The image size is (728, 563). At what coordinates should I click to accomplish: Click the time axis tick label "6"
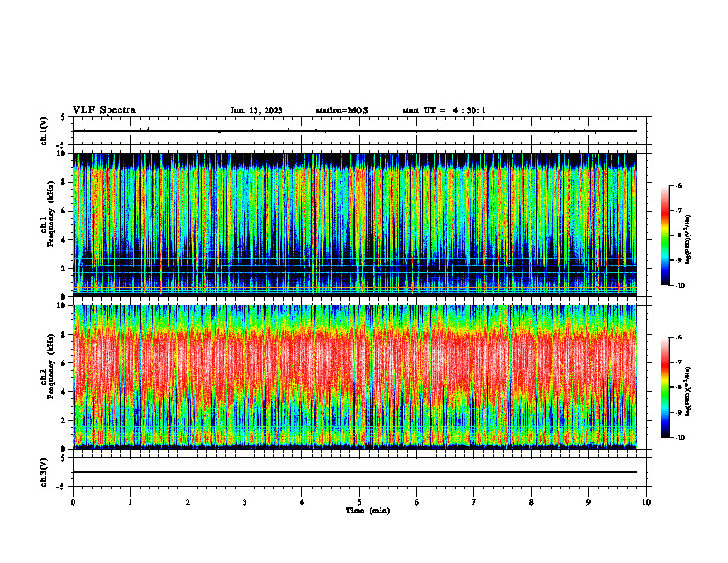pos(417,502)
